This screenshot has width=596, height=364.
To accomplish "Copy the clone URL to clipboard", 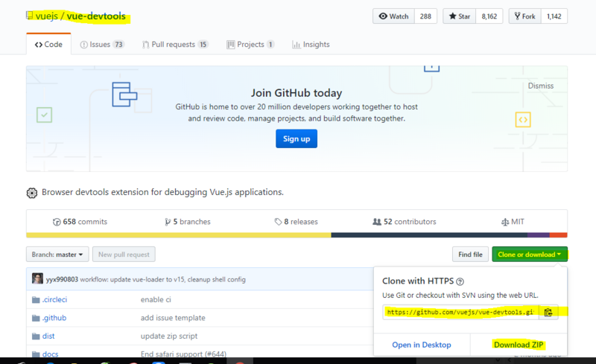I will (x=548, y=312).
